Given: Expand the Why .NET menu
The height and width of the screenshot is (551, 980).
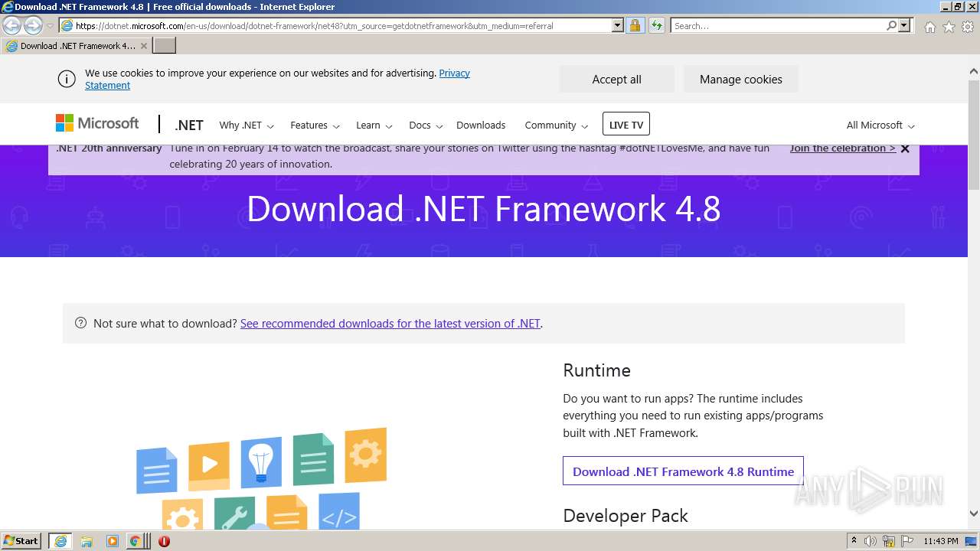Looking at the screenshot, I should (x=247, y=125).
